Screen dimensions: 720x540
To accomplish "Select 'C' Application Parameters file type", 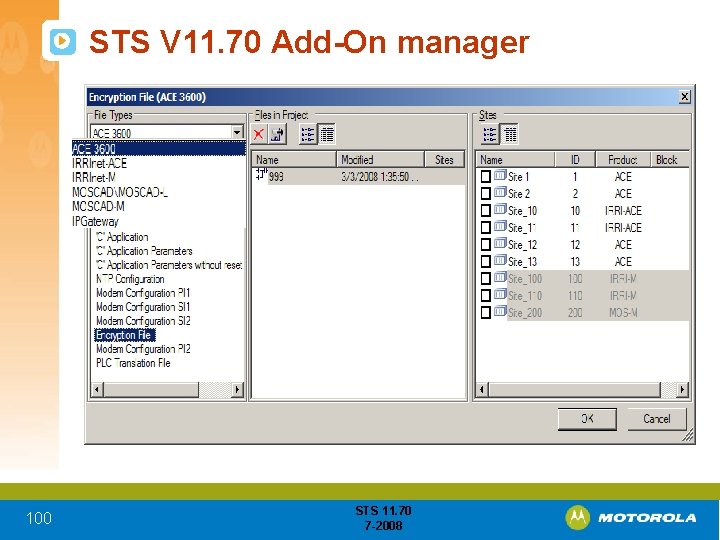I will tap(144, 251).
